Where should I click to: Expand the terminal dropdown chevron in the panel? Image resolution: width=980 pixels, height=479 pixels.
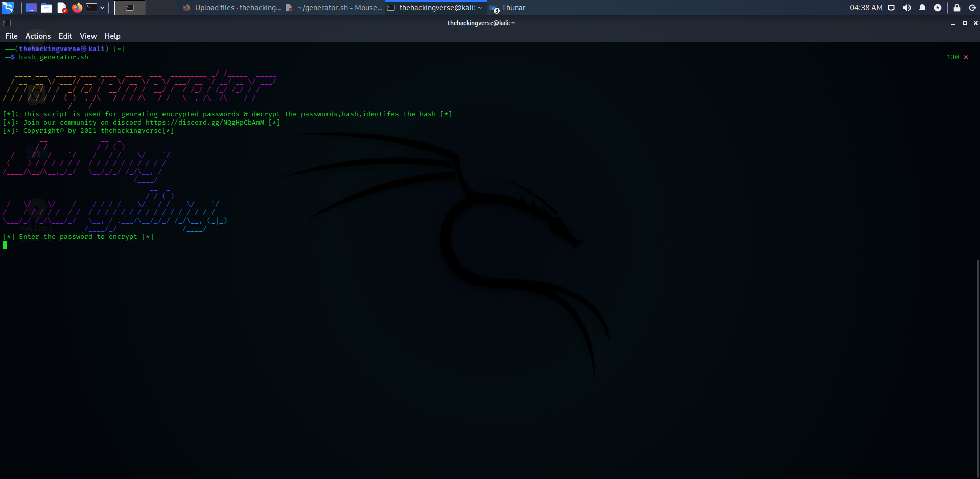[x=102, y=7]
